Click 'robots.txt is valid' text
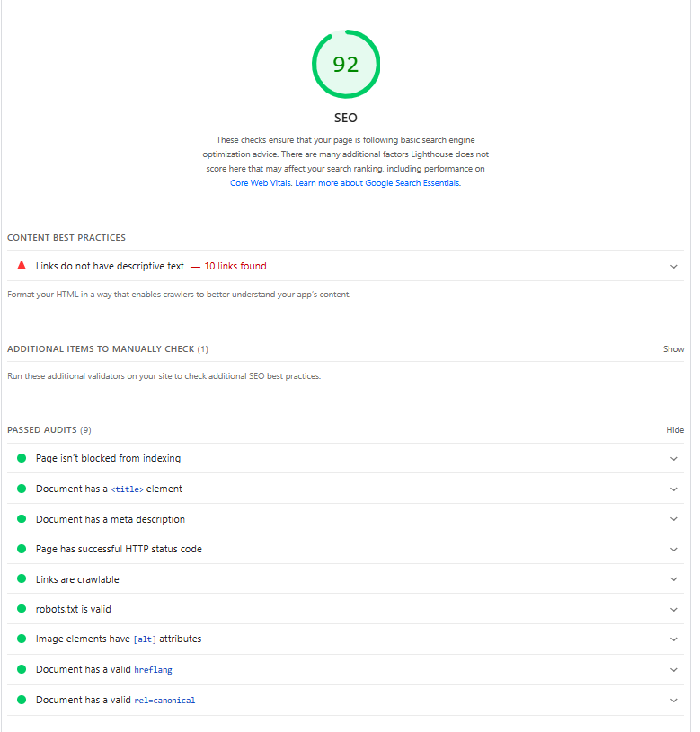 (x=74, y=609)
